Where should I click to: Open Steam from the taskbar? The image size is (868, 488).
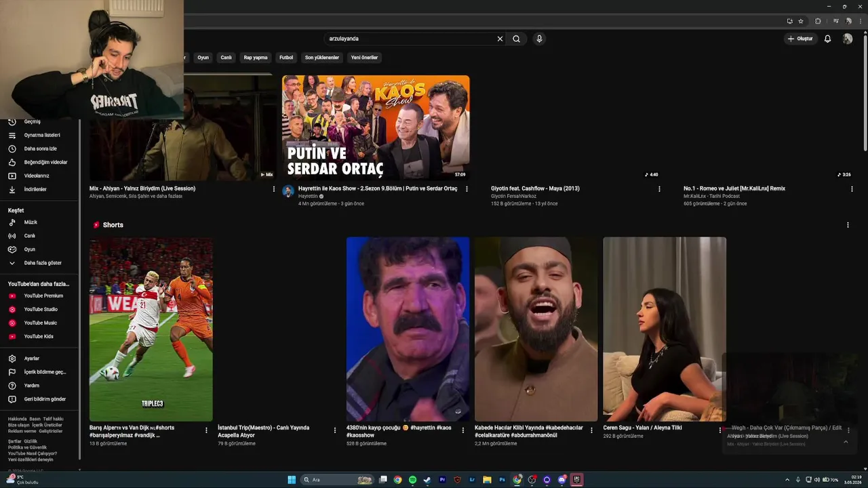click(427, 480)
